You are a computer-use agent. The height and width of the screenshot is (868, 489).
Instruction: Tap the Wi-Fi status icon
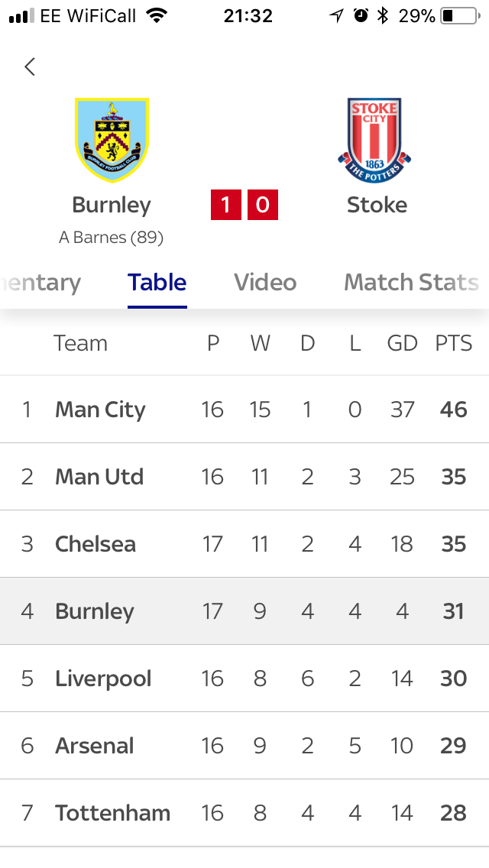(x=157, y=15)
